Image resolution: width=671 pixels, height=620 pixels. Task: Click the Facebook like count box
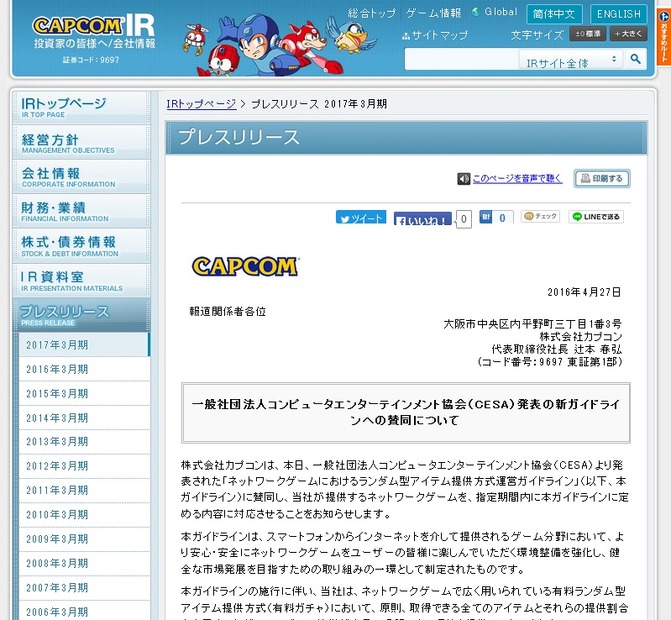[x=463, y=219]
